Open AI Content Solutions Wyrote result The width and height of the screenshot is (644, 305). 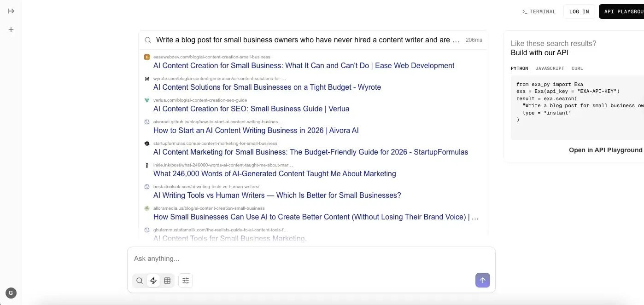coord(267,87)
